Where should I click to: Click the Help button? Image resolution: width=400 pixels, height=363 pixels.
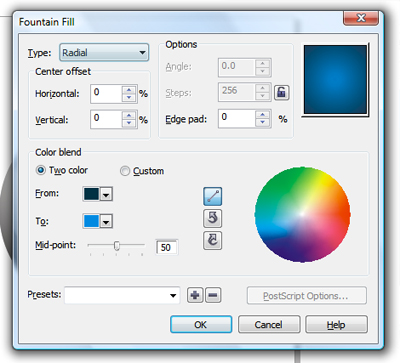point(336,324)
